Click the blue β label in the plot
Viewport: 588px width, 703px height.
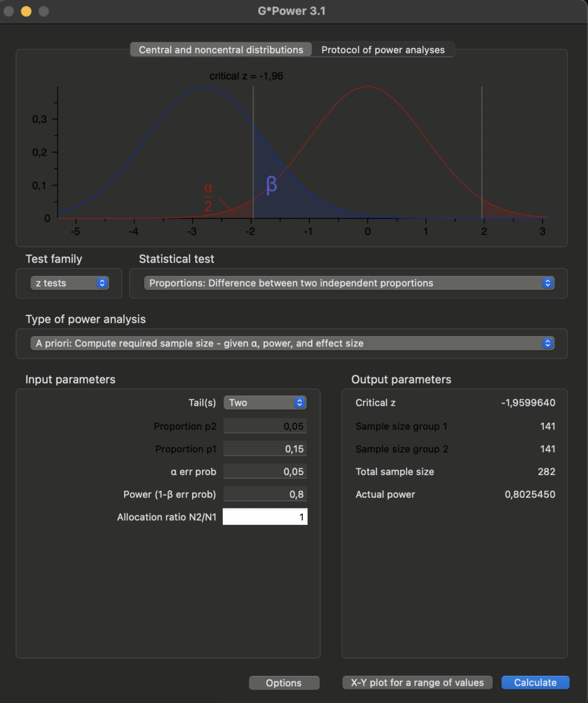(x=271, y=184)
